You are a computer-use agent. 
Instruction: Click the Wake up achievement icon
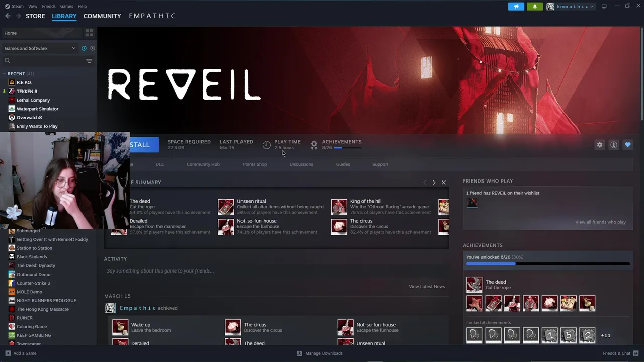pyautogui.click(x=120, y=327)
